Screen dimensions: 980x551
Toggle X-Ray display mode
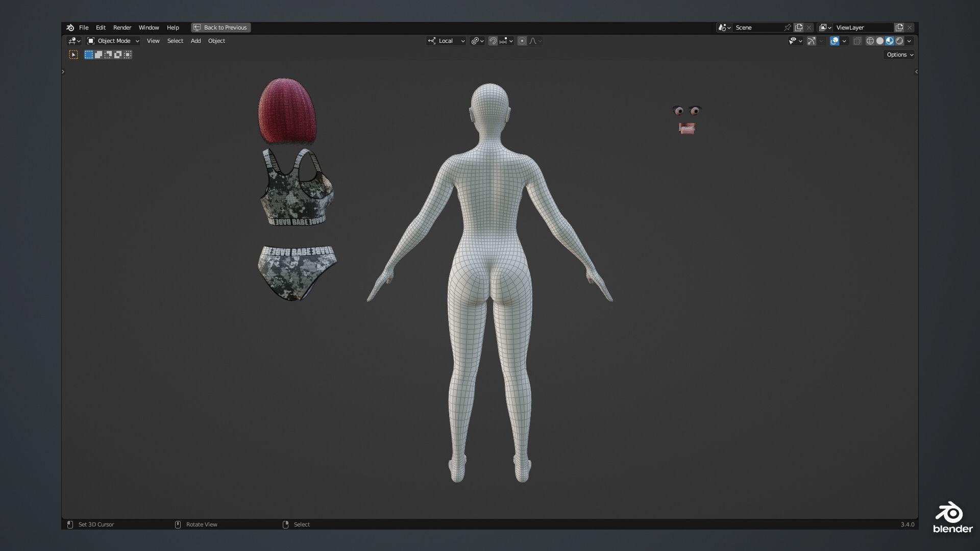[x=857, y=41]
